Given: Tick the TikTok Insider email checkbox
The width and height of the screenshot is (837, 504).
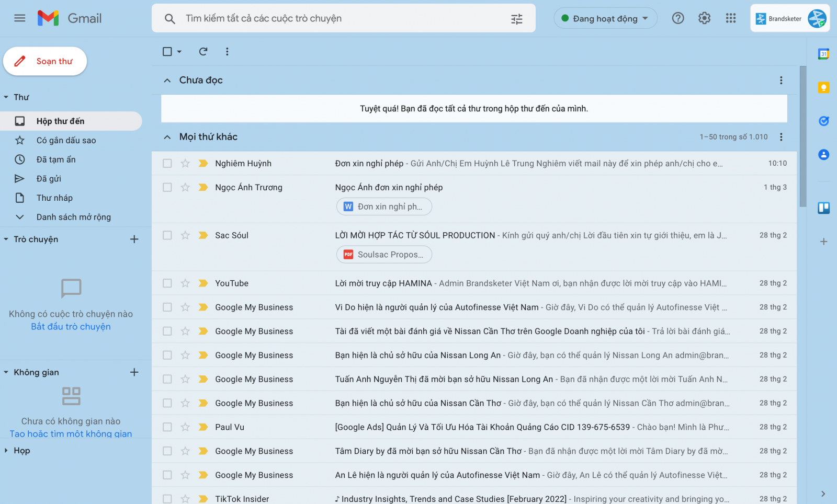Looking at the screenshot, I should pyautogui.click(x=167, y=499).
